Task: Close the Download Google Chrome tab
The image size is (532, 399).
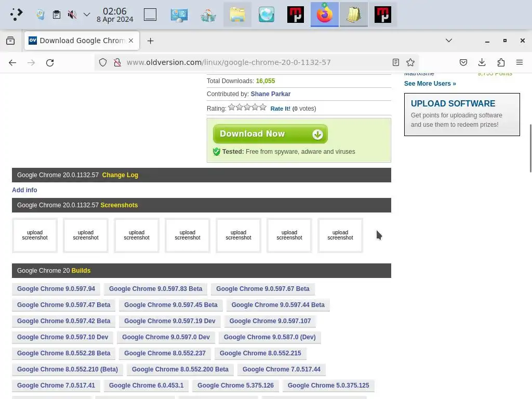Action: (131, 41)
